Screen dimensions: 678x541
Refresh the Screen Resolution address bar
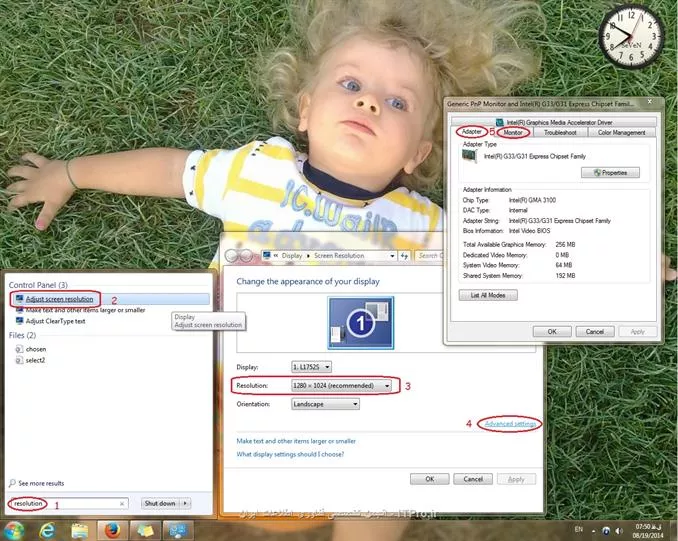(404, 256)
